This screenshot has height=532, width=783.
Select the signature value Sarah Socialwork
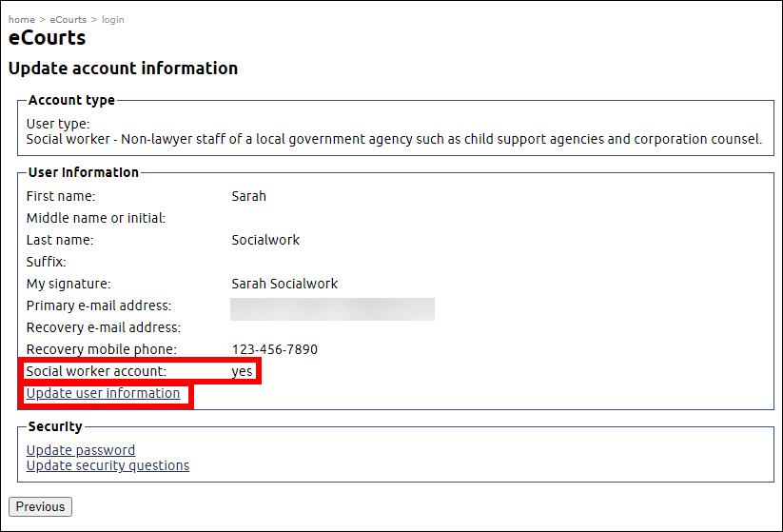tap(284, 284)
